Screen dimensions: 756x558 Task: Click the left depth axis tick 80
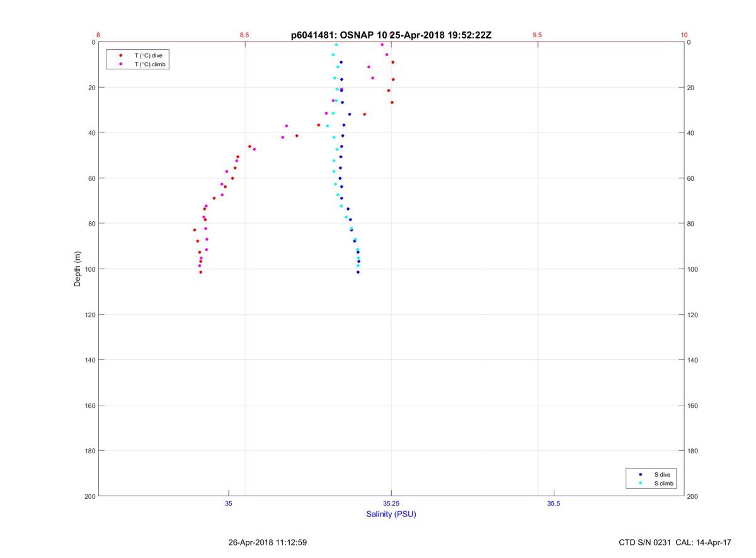[91, 224]
